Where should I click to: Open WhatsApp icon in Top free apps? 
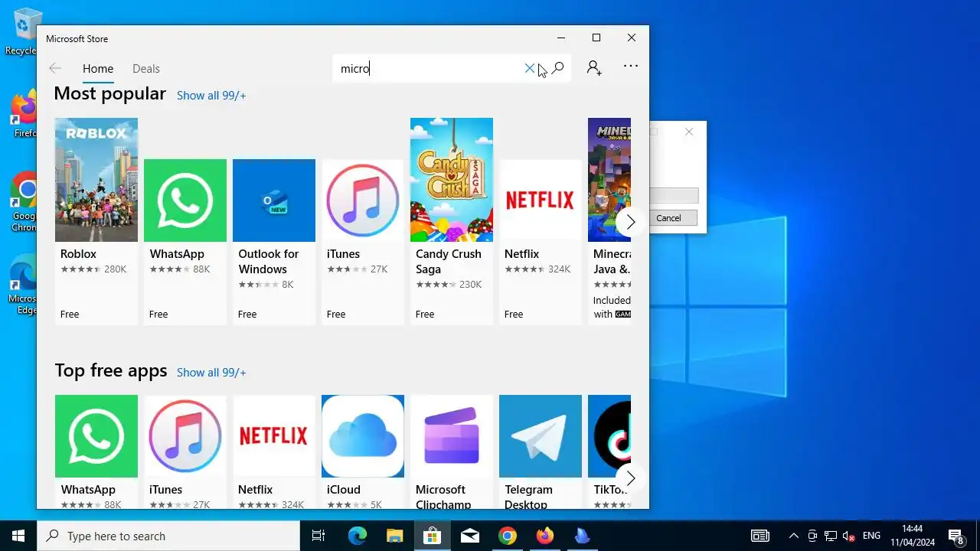click(x=96, y=436)
